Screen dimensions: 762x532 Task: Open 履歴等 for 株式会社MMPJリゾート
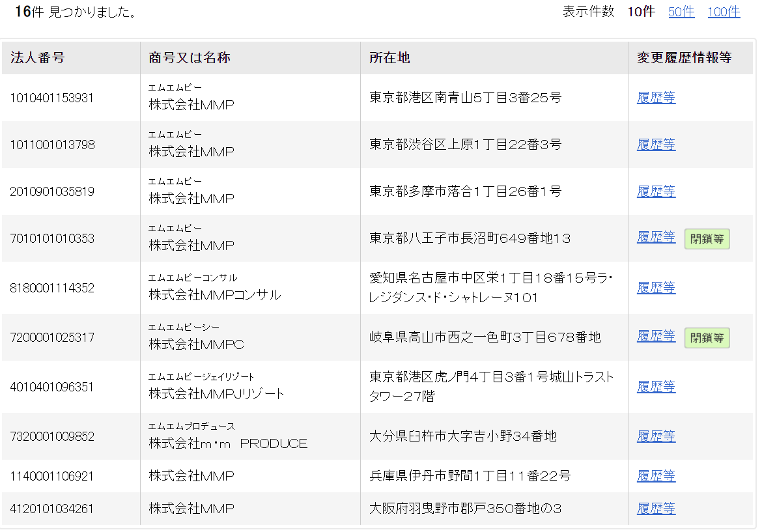click(x=656, y=387)
